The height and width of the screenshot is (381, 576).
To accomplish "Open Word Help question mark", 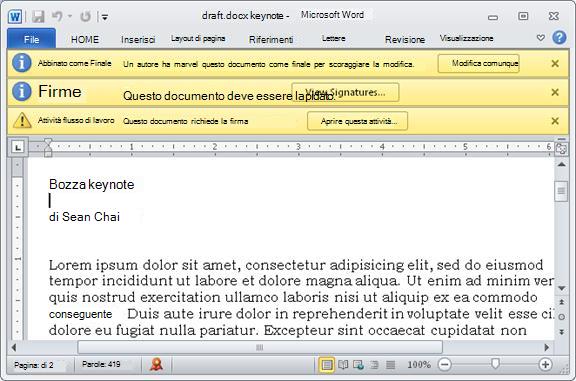I will pyautogui.click(x=559, y=37).
